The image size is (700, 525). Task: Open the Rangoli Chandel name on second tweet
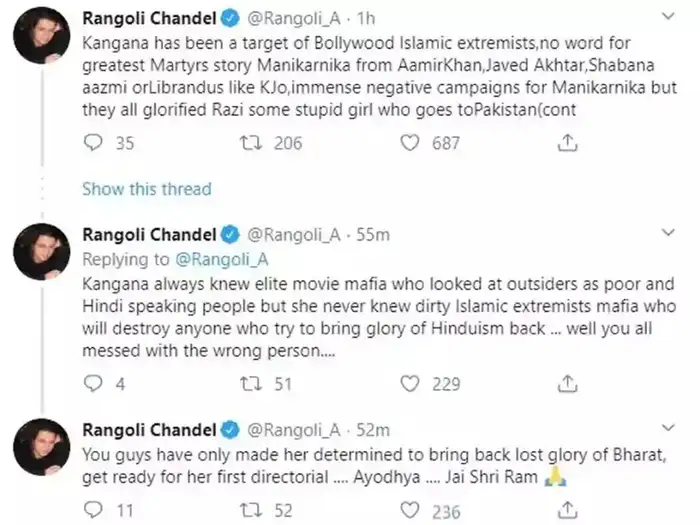click(150, 235)
